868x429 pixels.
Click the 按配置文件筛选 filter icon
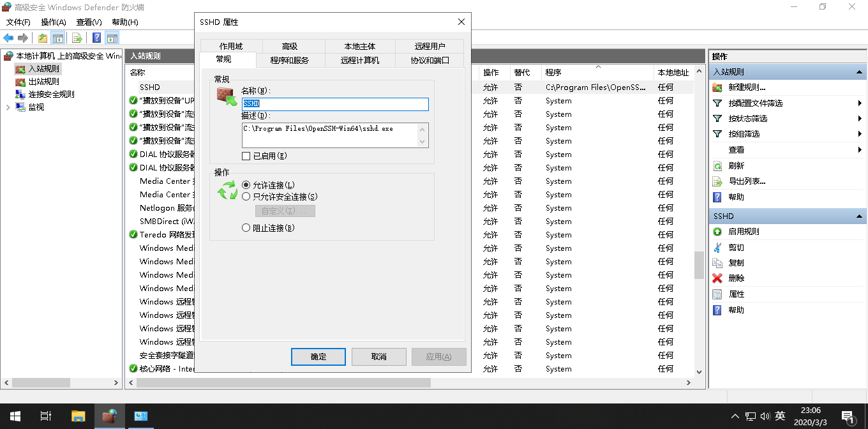point(717,103)
